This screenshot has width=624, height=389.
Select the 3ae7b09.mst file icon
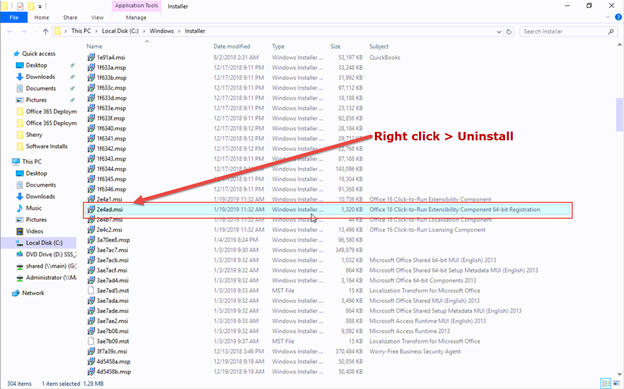coord(91,341)
